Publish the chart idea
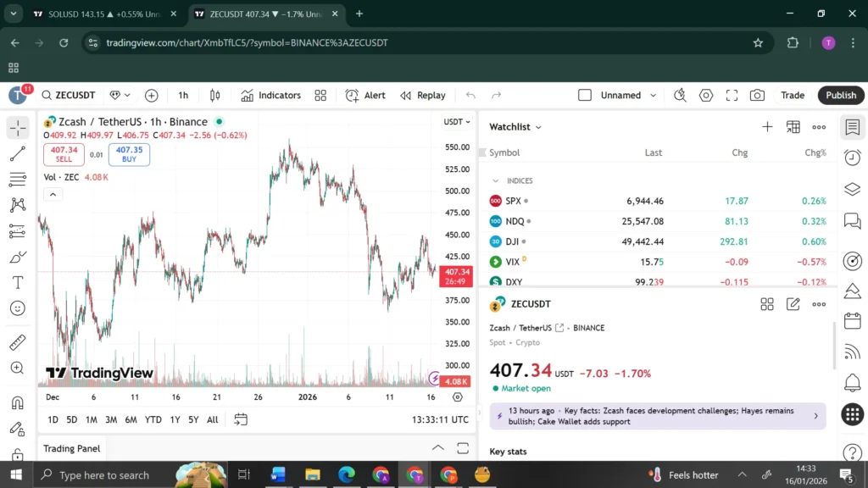The height and width of the screenshot is (488, 868). [x=841, y=95]
